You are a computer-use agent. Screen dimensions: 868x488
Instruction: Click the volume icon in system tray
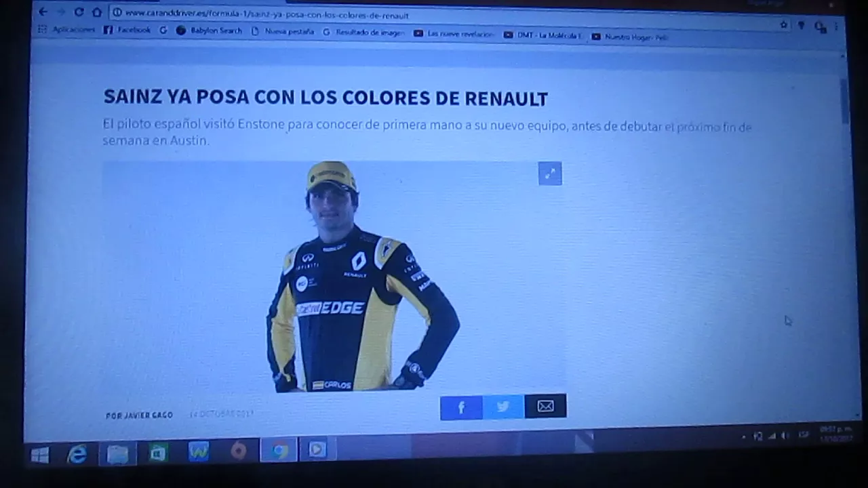point(785,435)
